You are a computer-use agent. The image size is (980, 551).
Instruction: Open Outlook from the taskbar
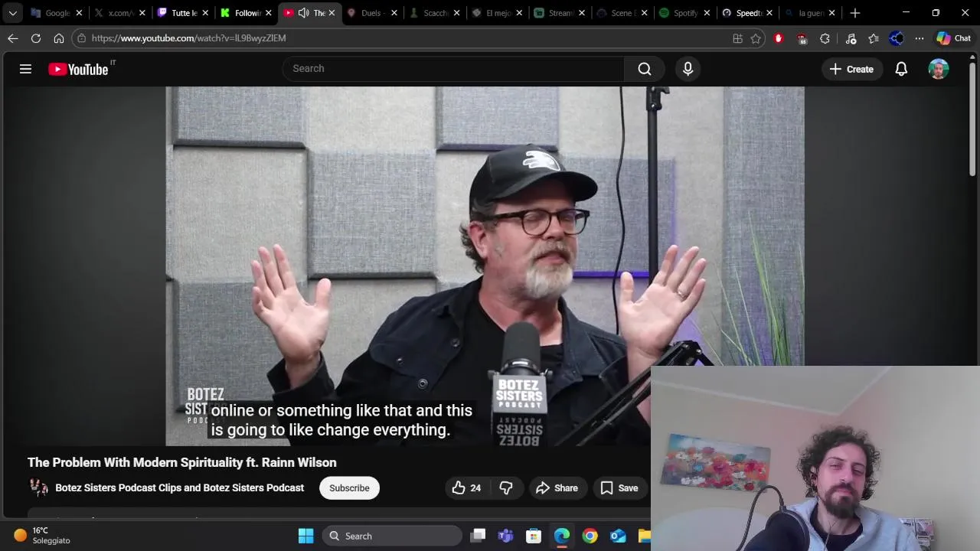click(618, 536)
